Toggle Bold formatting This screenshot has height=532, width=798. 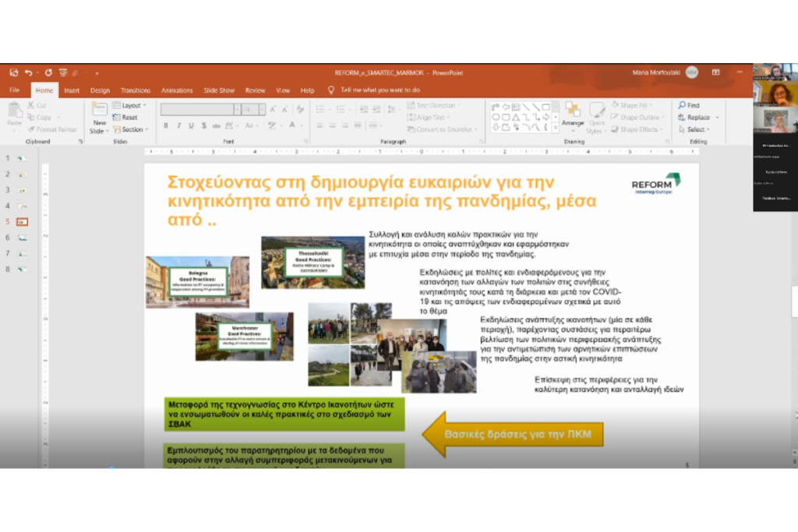165,125
